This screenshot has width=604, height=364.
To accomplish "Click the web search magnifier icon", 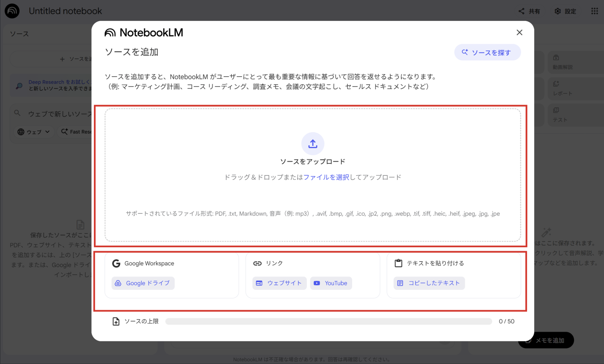I will point(17,113).
